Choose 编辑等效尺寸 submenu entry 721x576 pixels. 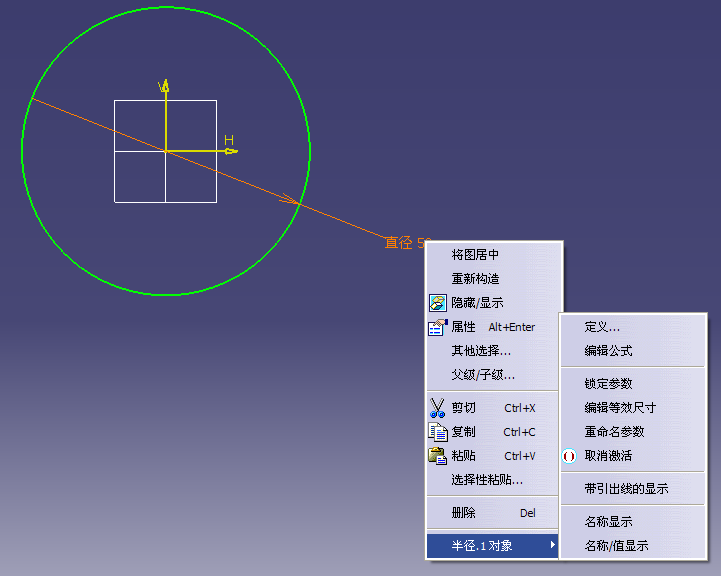pyautogui.click(x=620, y=408)
